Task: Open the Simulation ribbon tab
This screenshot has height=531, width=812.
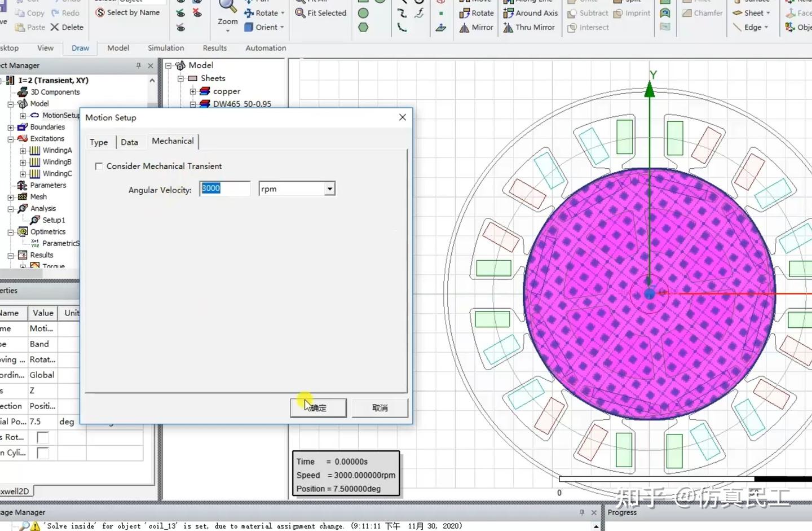Action: (166, 48)
